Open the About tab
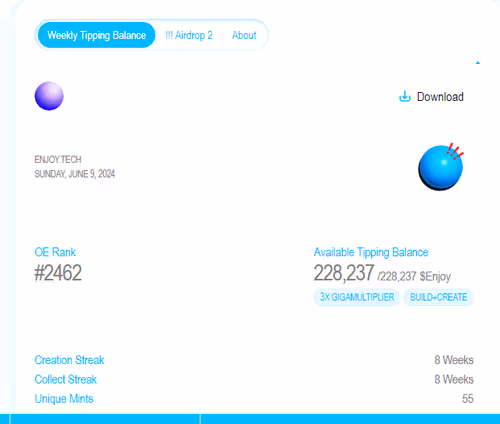 pyautogui.click(x=244, y=35)
